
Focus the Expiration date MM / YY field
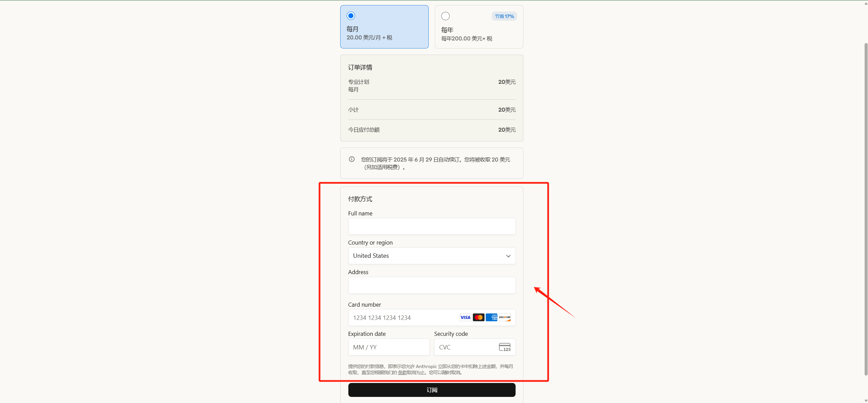pos(389,347)
